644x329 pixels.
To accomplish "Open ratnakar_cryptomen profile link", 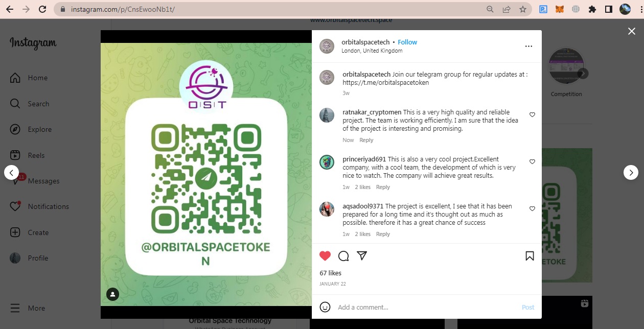I will [x=372, y=112].
